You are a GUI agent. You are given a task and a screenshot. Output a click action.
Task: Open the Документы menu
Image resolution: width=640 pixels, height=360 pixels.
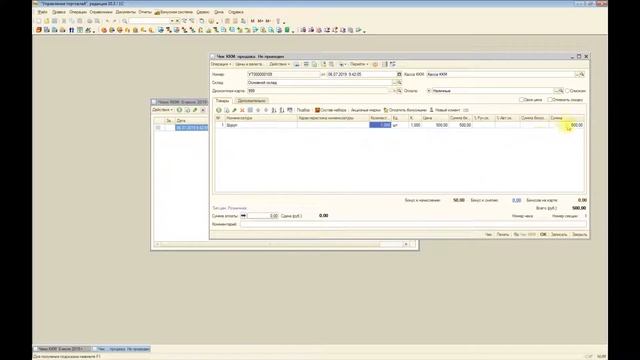click(125, 12)
